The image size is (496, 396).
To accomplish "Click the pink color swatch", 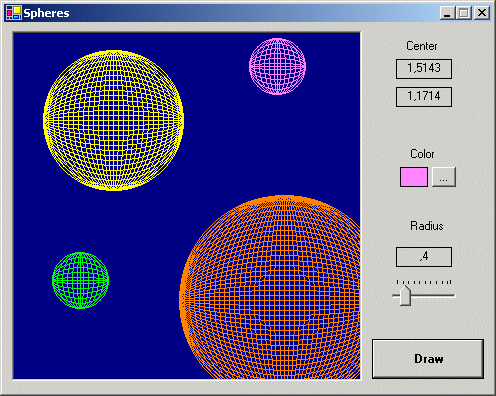I will pos(414,177).
